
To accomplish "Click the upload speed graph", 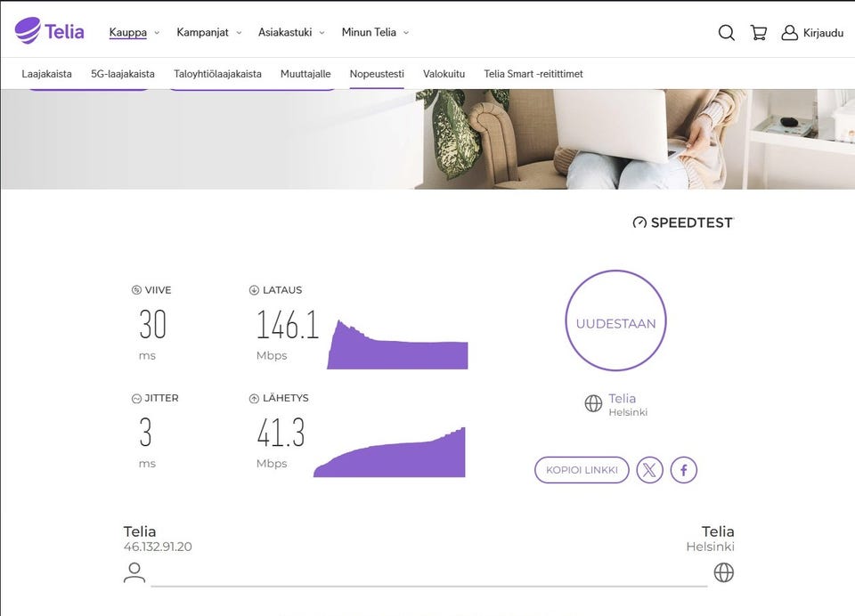I will 389,452.
